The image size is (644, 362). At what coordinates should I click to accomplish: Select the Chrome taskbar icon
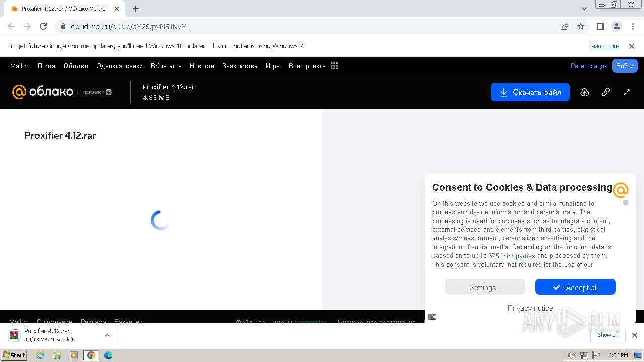[x=91, y=355]
